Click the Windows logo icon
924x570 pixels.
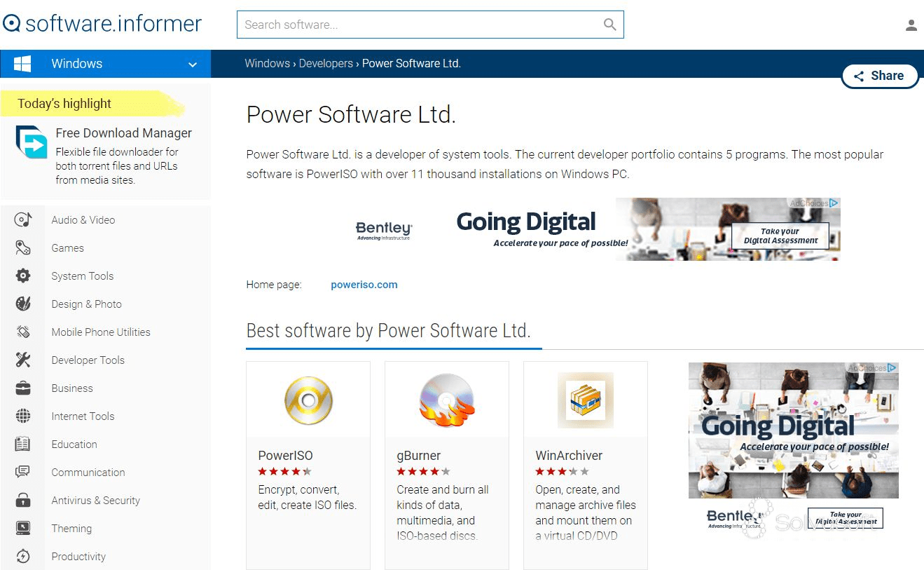pos(22,64)
